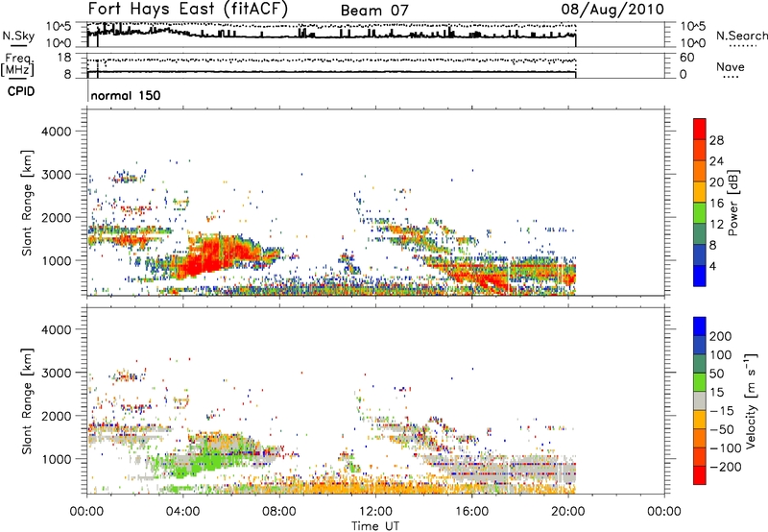This screenshot has height=532, width=768.
Task: Click the '18' frequency axis tick label
Action: click(x=63, y=58)
